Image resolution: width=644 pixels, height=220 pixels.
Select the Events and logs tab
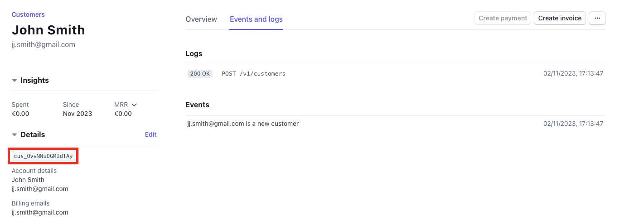pyautogui.click(x=256, y=19)
